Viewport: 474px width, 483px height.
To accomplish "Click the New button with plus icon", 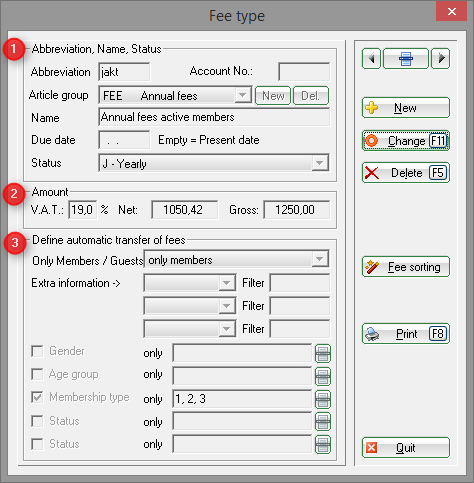I will pos(406,108).
